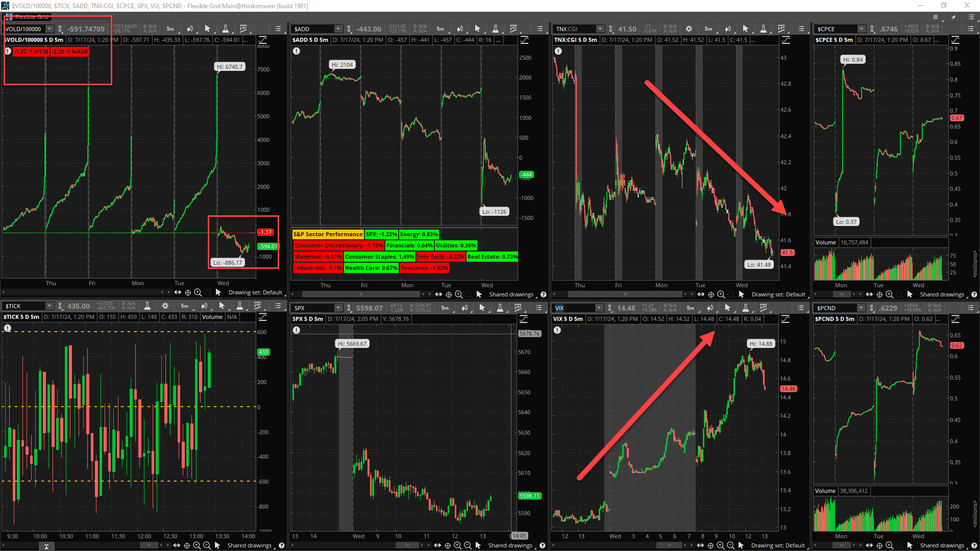The image size is (980, 551).
Task: Toggle the price axis scale icon in $ADD chart
Action: click(x=524, y=40)
